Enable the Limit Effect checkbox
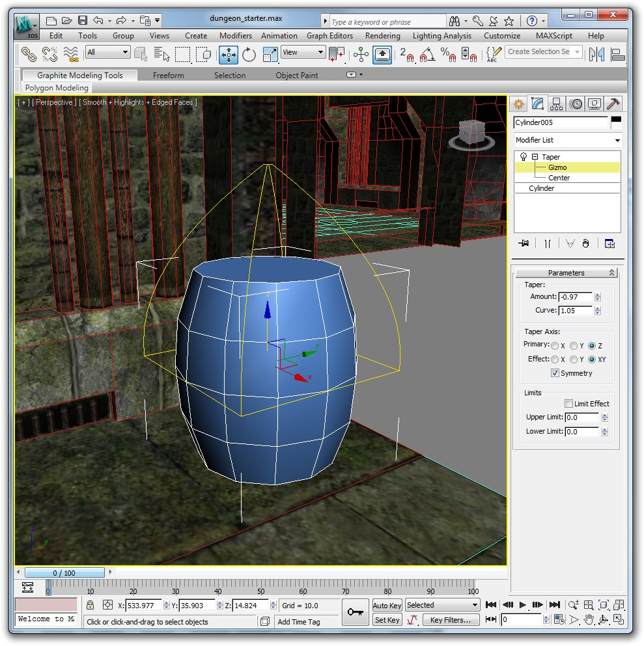 tap(568, 404)
